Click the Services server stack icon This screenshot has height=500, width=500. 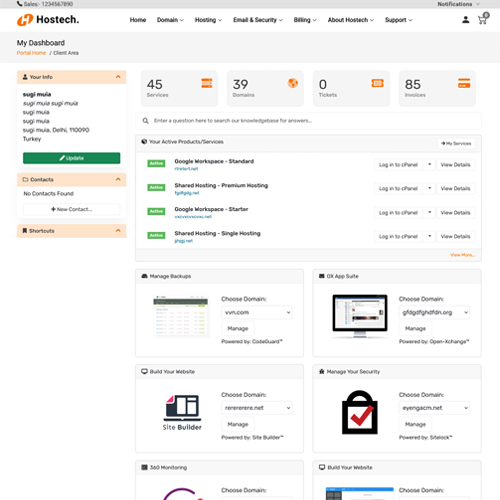pyautogui.click(x=207, y=83)
